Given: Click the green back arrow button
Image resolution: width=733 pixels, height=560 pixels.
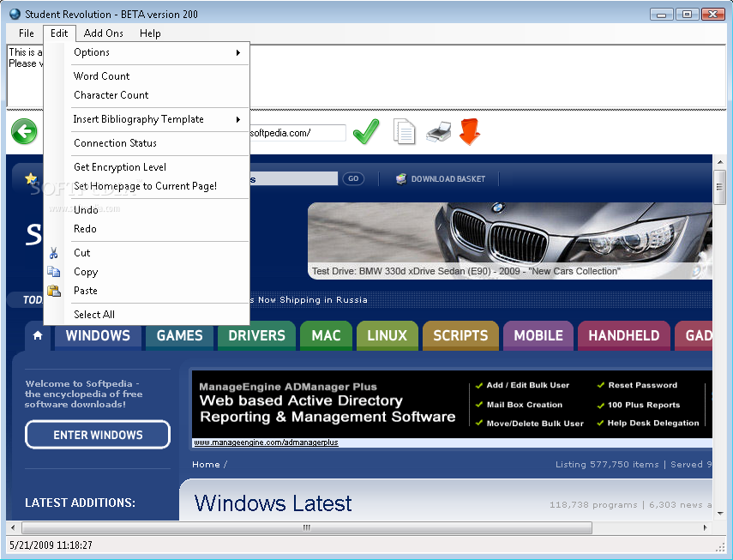Looking at the screenshot, I should 24,131.
